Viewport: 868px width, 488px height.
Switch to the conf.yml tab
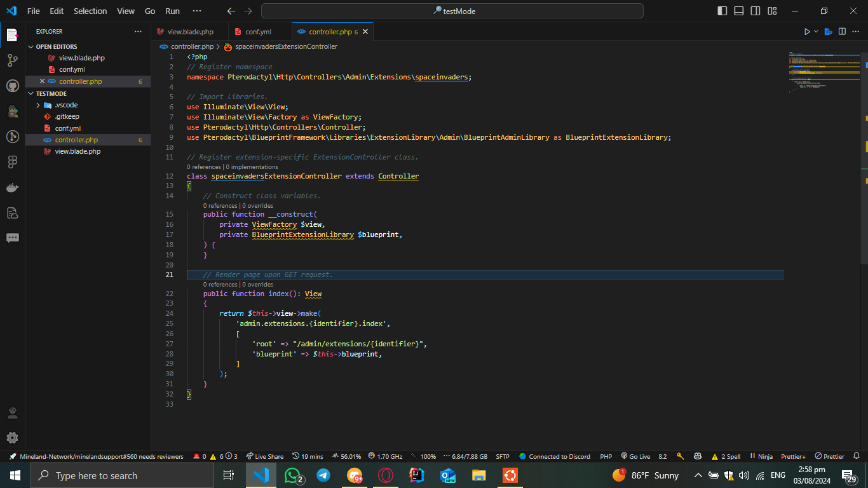(260, 31)
